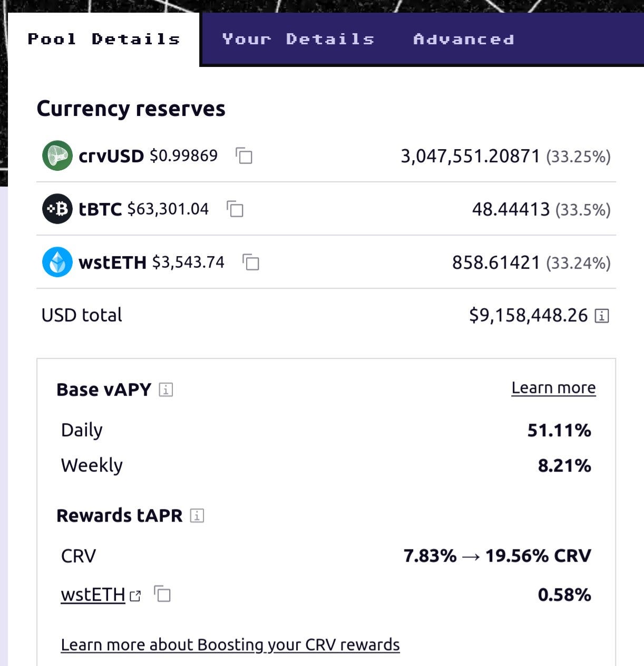Open the Advanced tab
Image resolution: width=644 pixels, height=666 pixels.
464,39
